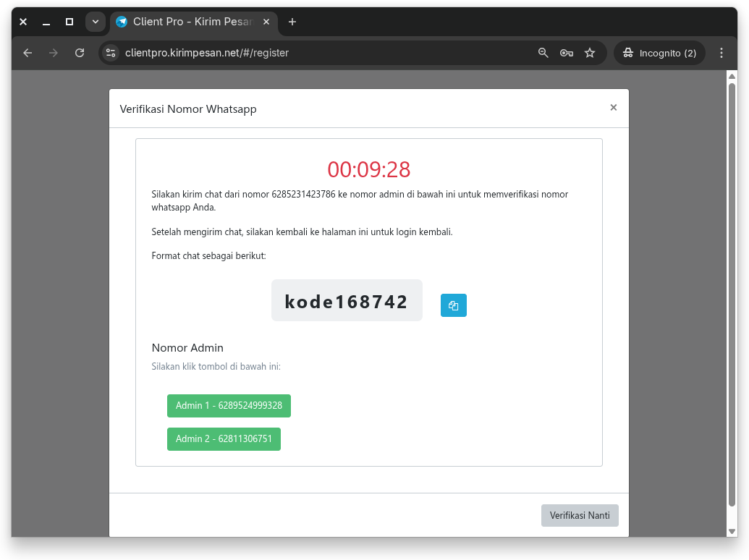Open the Chrome three-dot menu
The width and height of the screenshot is (749, 560).
coord(721,53)
